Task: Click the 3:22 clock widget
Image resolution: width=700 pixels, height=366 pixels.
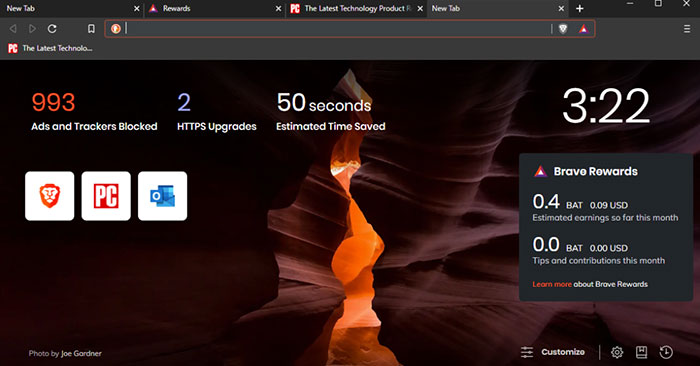Action: coord(606,106)
